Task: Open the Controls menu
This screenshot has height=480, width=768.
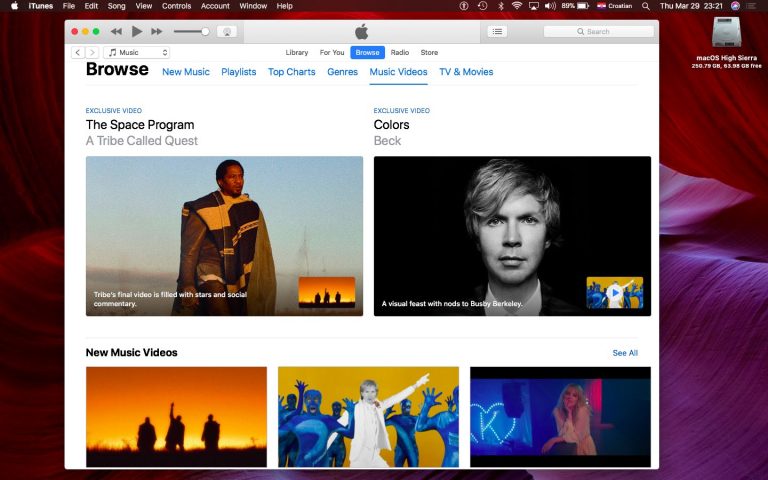Action: pyautogui.click(x=176, y=6)
